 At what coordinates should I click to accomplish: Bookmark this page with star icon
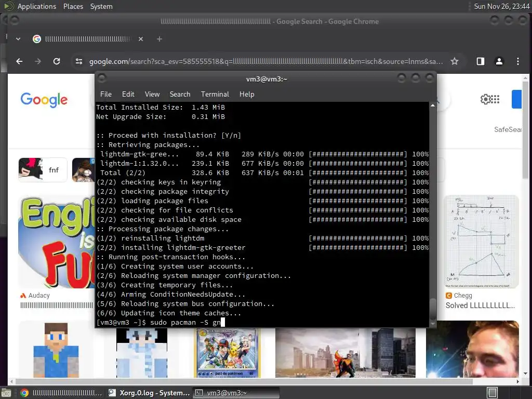(454, 61)
